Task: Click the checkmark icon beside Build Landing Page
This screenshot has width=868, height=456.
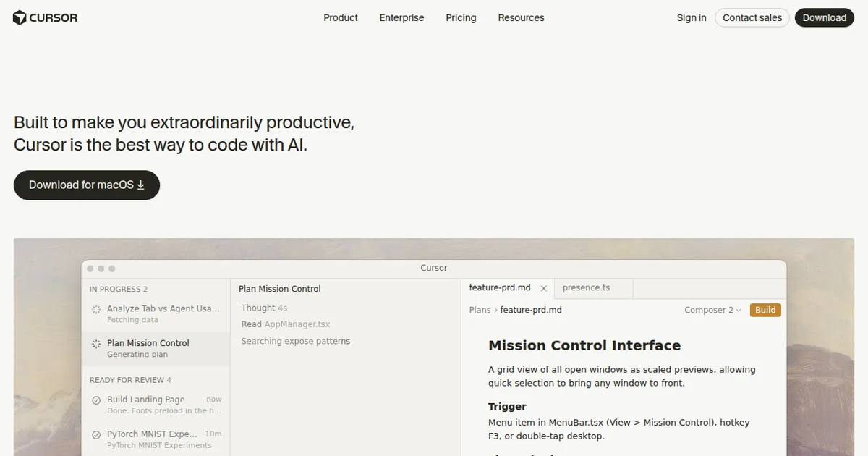Action: [96, 400]
